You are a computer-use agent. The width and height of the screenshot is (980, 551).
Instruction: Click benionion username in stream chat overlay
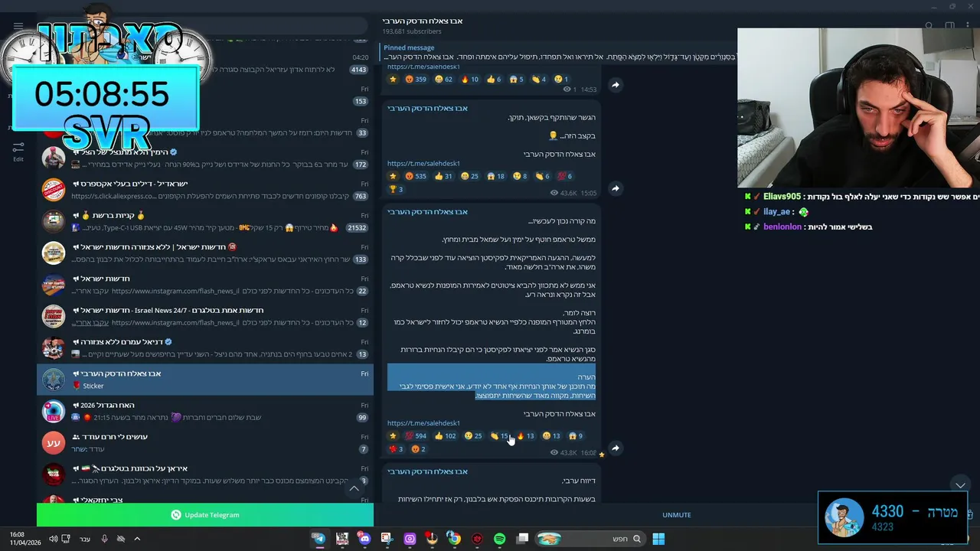pyautogui.click(x=782, y=227)
